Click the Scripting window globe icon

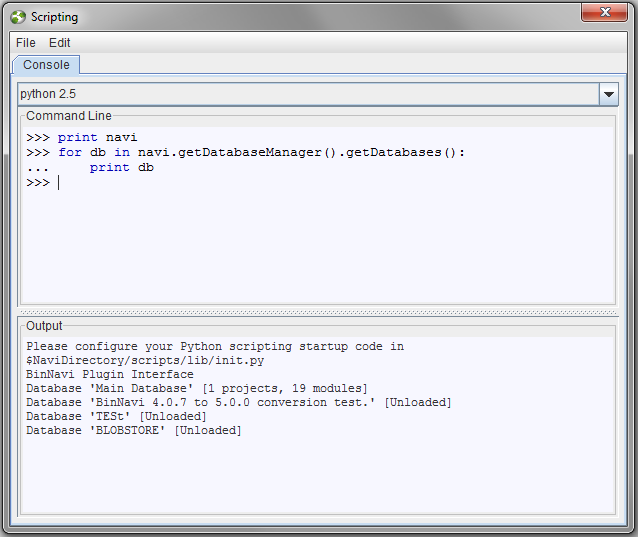coord(18,17)
